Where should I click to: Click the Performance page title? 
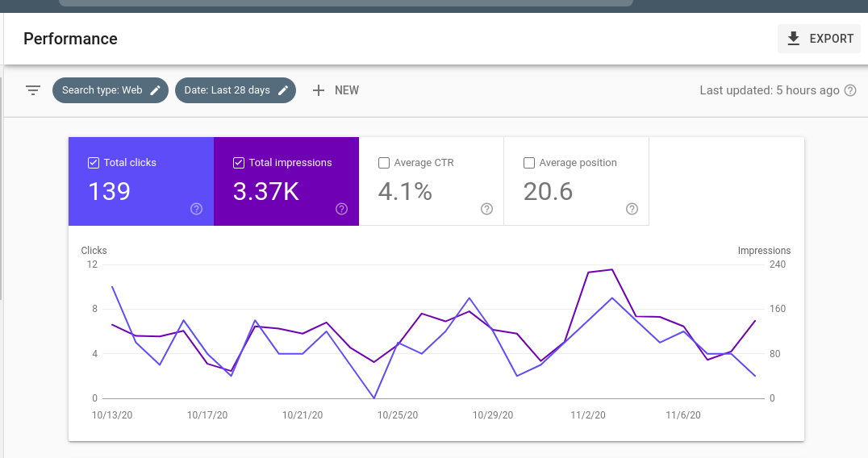point(70,39)
